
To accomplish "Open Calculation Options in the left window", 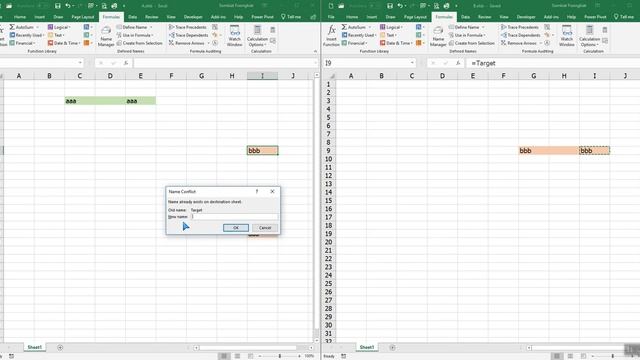I will [257, 36].
